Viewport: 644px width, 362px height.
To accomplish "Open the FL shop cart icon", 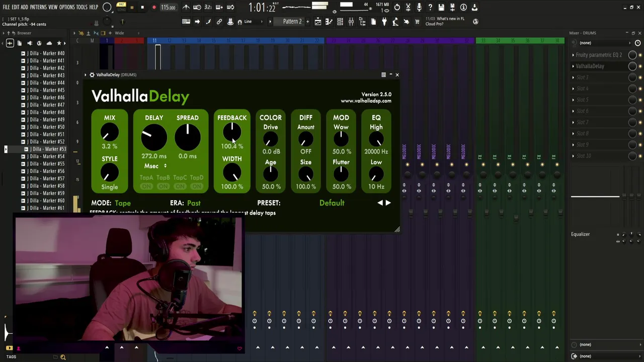I will pos(417,22).
